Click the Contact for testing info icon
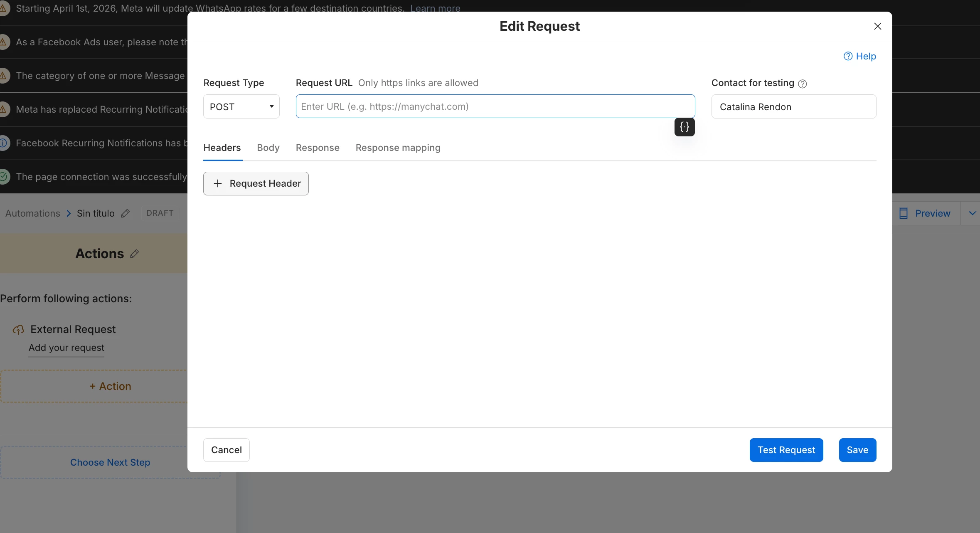Viewport: 980px width, 533px height. [803, 84]
